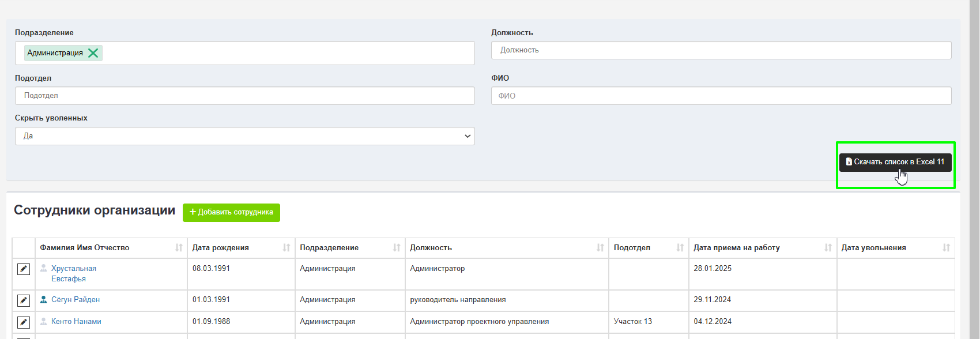
Task: Sort by Дата приема на работу arrows
Action: click(x=828, y=248)
